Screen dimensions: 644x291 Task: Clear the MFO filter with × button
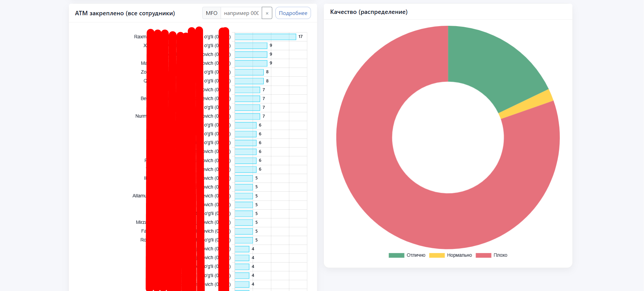pos(267,13)
